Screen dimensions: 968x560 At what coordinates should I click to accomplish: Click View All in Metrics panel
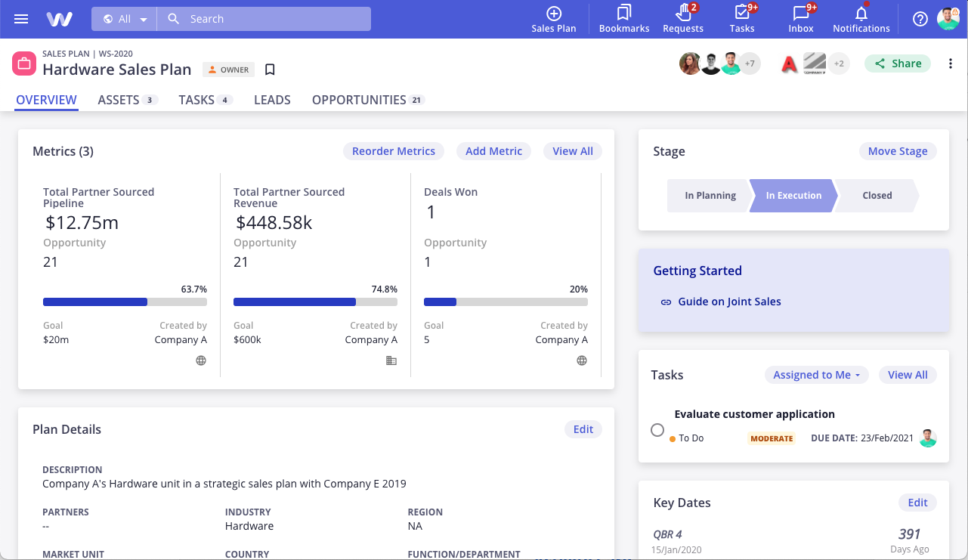tap(573, 151)
